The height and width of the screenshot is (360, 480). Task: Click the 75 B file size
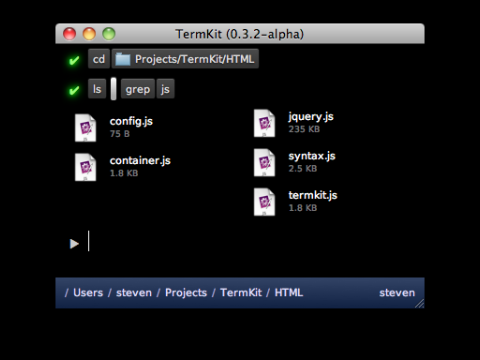(120, 134)
